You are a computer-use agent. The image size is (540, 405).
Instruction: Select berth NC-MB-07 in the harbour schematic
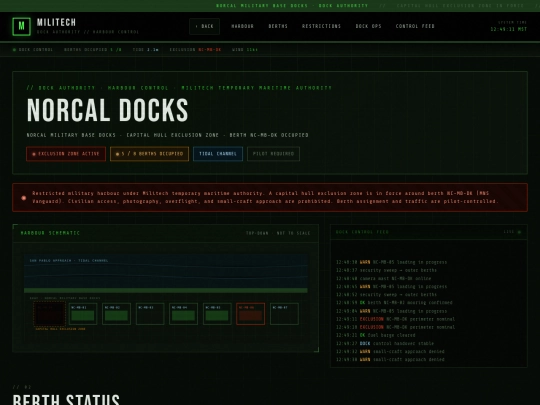point(284,314)
